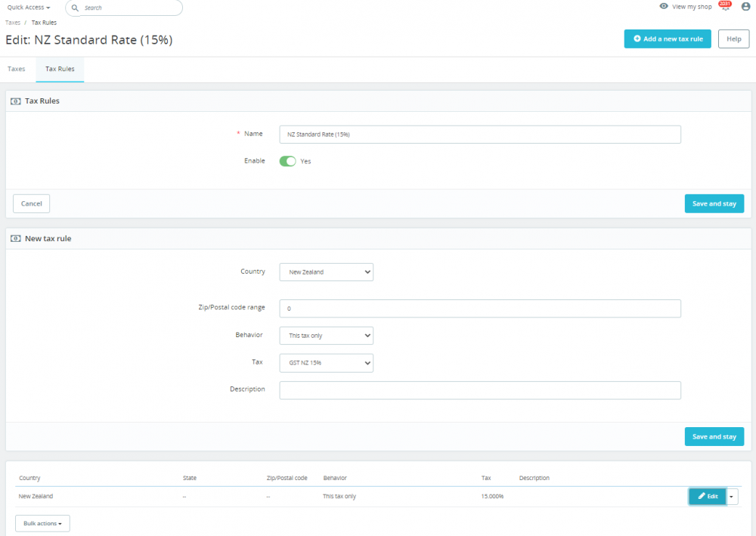
Task: Click the Taxes breadcrumb link
Action: (13, 23)
